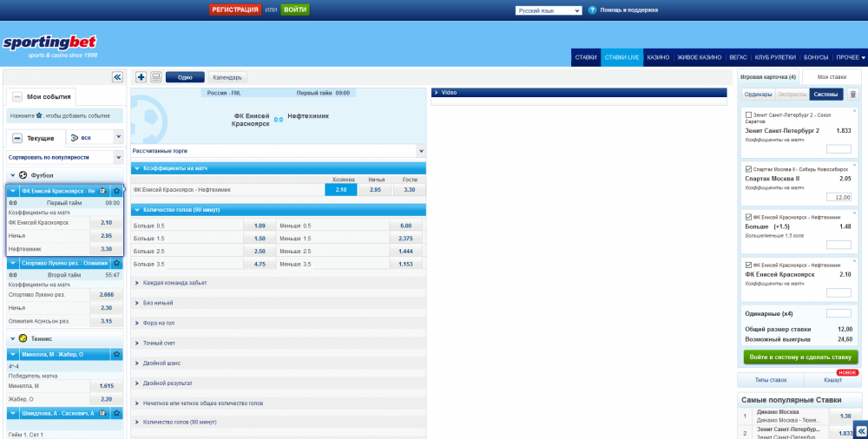This screenshot has height=439, width=868.
Task: Remove the Больше (+1.5) bet with x
Action: click(855, 213)
